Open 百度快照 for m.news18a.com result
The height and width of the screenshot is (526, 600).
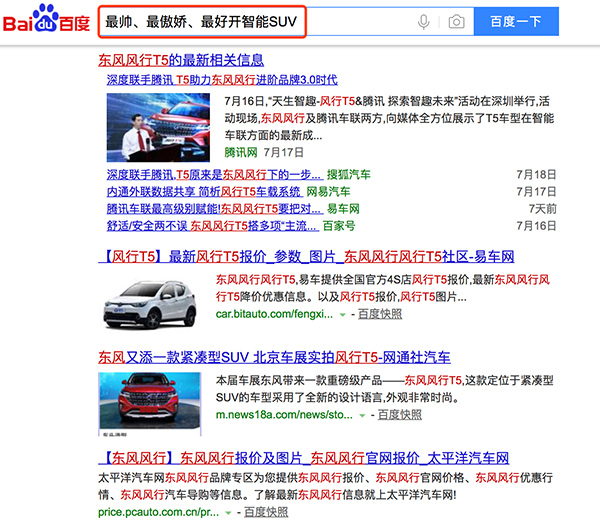[x=399, y=415]
